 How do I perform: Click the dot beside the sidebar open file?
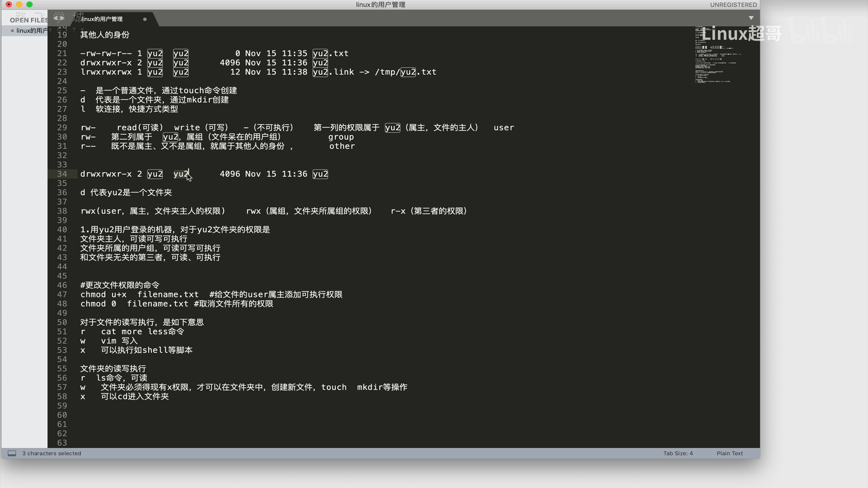(x=12, y=31)
